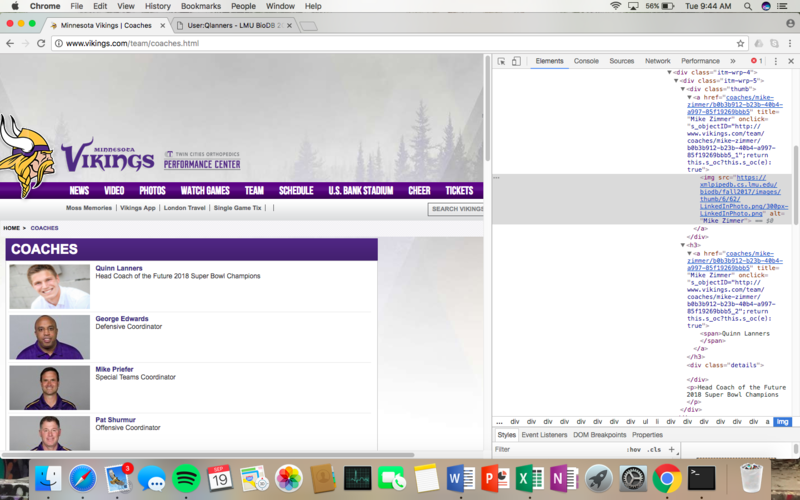Switch to the Console tab
Screen dimensions: 800x500
click(x=586, y=61)
